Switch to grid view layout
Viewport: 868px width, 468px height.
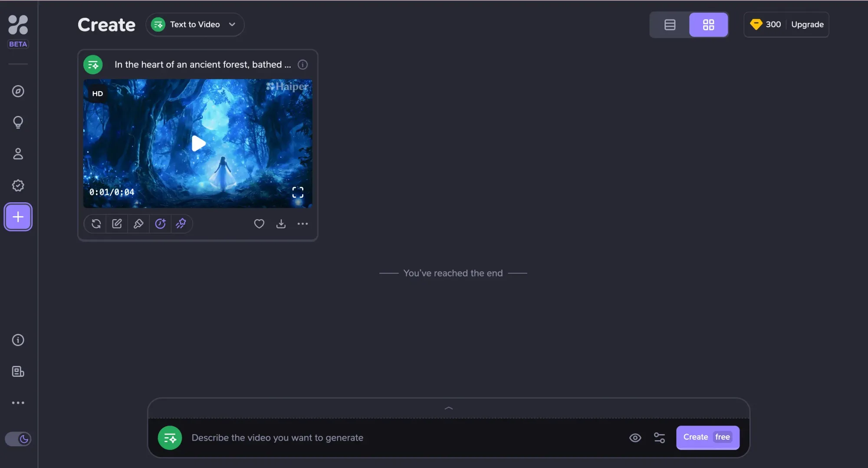708,25
